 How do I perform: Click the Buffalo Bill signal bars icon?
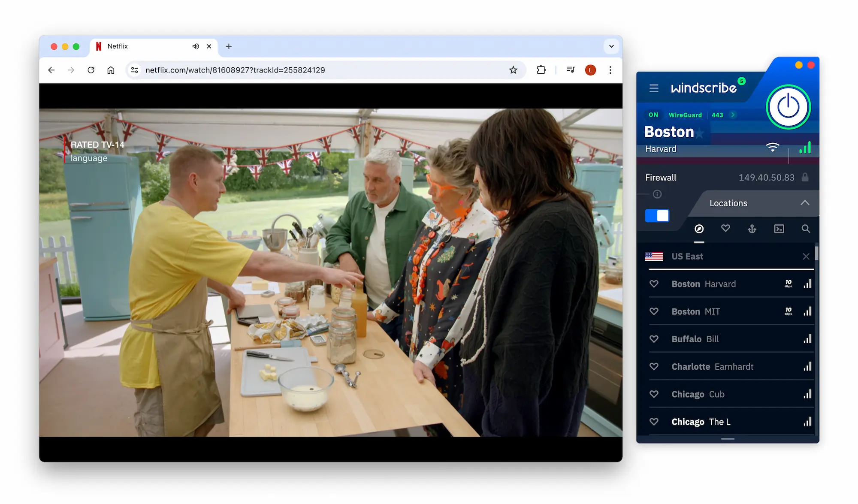click(x=807, y=339)
